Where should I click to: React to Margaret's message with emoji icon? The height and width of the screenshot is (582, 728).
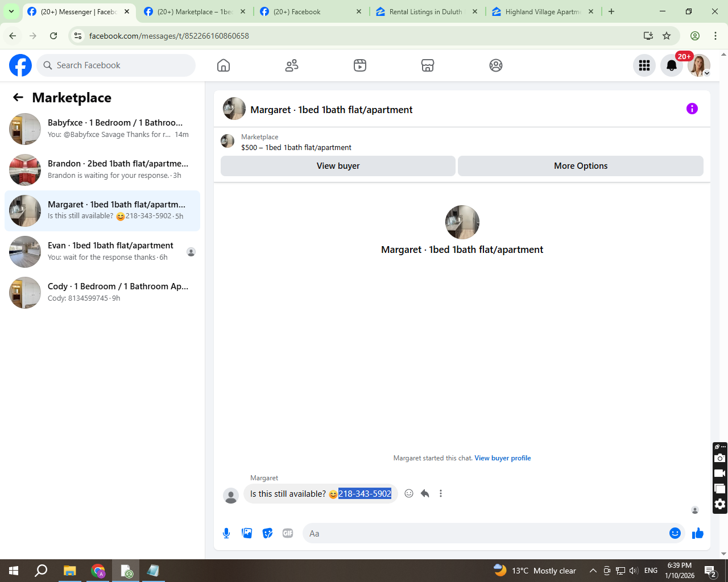point(409,493)
